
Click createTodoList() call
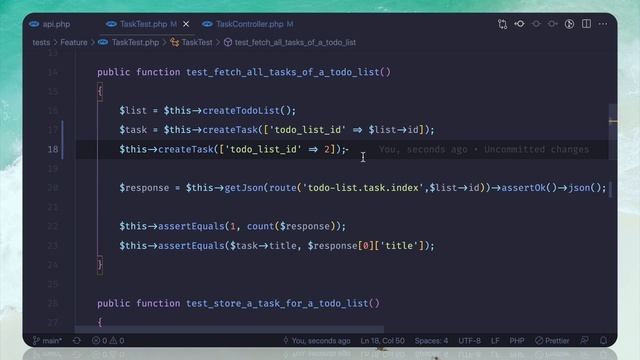tap(247, 111)
